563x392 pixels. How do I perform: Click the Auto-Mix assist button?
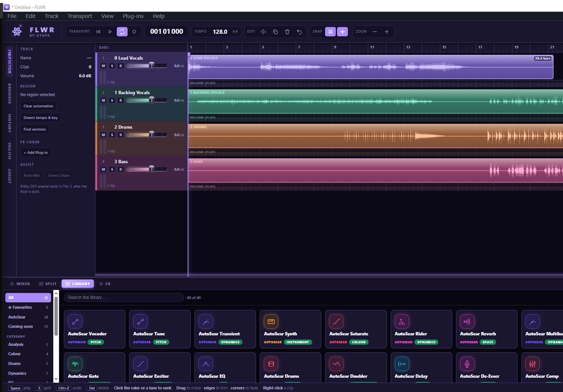coord(32,176)
